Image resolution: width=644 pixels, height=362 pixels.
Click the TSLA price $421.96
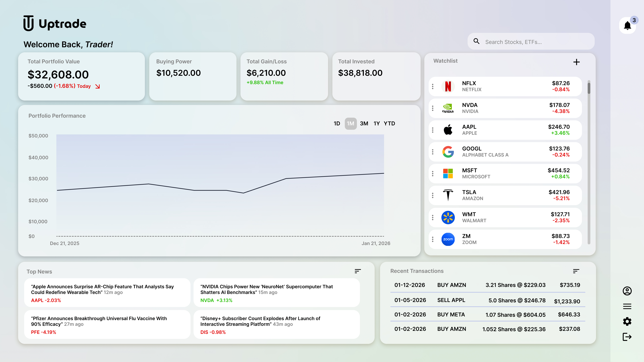click(559, 192)
